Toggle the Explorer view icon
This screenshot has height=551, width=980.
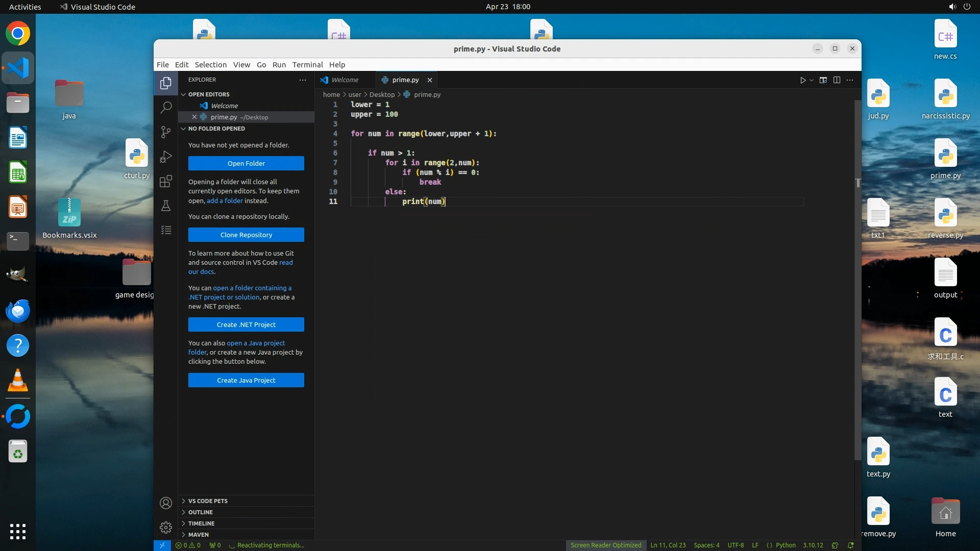pos(166,83)
